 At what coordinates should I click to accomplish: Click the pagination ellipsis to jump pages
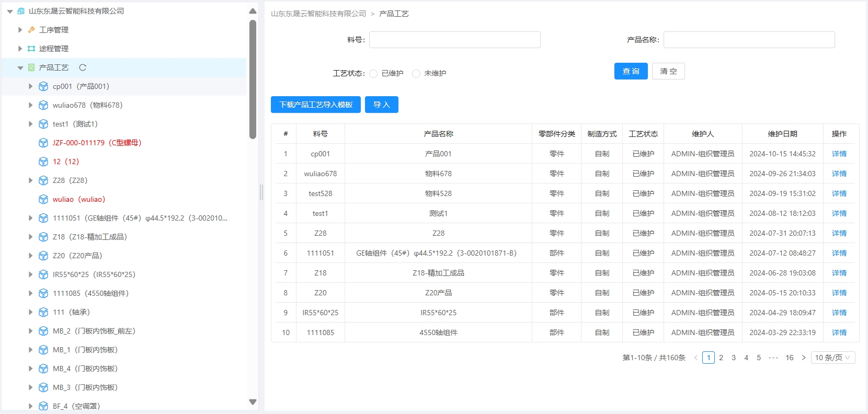[x=773, y=358]
